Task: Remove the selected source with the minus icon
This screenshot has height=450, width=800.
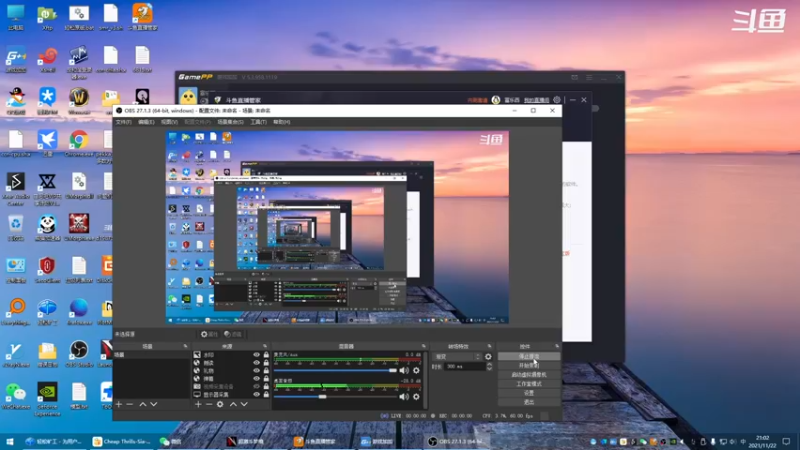Action: [209, 404]
